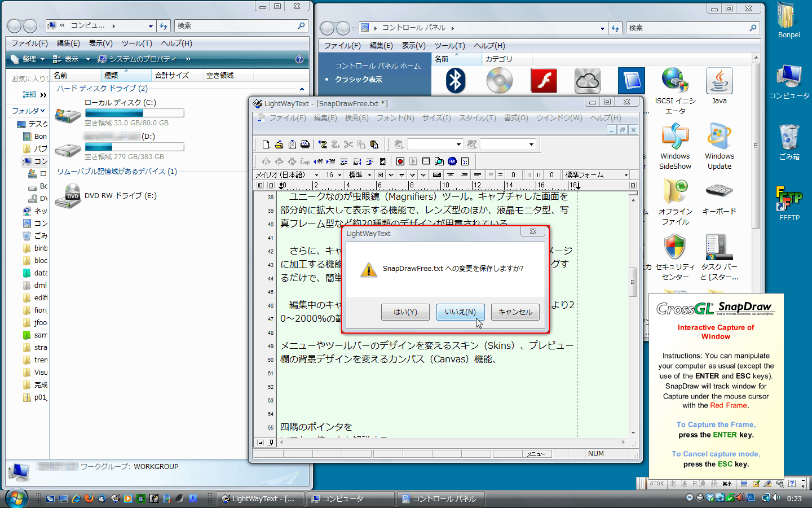Click the new document icon in LightWayText
Screen dimensions: 812x508
pyautogui.click(x=266, y=144)
